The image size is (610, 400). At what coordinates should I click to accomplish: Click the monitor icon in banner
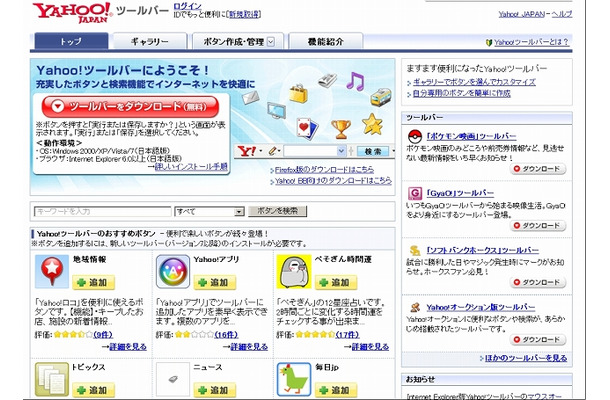[277, 110]
